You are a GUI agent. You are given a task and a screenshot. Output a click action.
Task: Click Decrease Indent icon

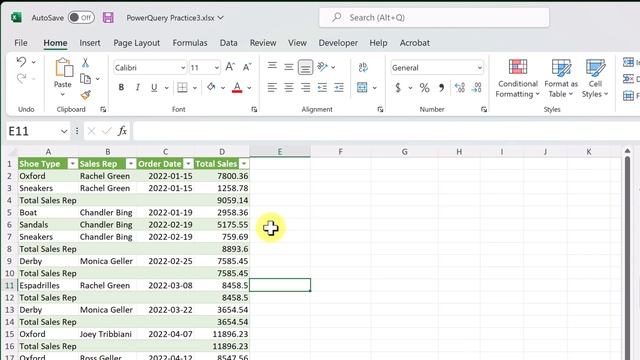(322, 87)
